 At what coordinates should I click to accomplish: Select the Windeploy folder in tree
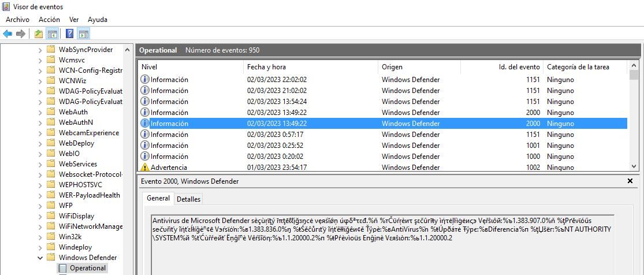[x=75, y=247]
